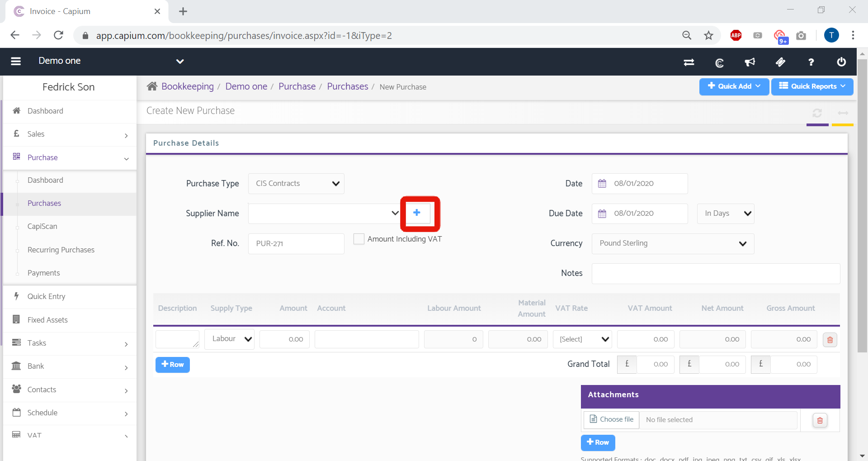Open a new browser tab
This screenshot has width=868, height=461.
(183, 11)
